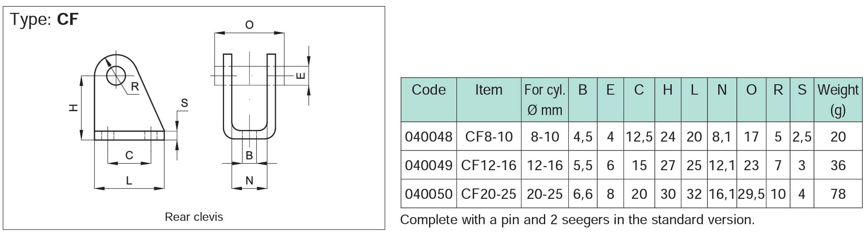This screenshot has width=868, height=237.
Task: Click code 040050 in the table
Action: click(429, 194)
